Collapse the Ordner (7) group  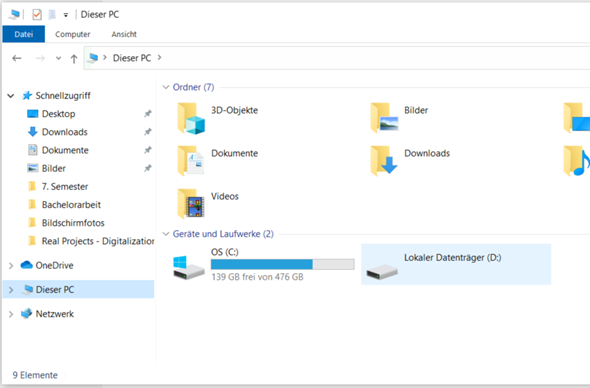click(166, 87)
